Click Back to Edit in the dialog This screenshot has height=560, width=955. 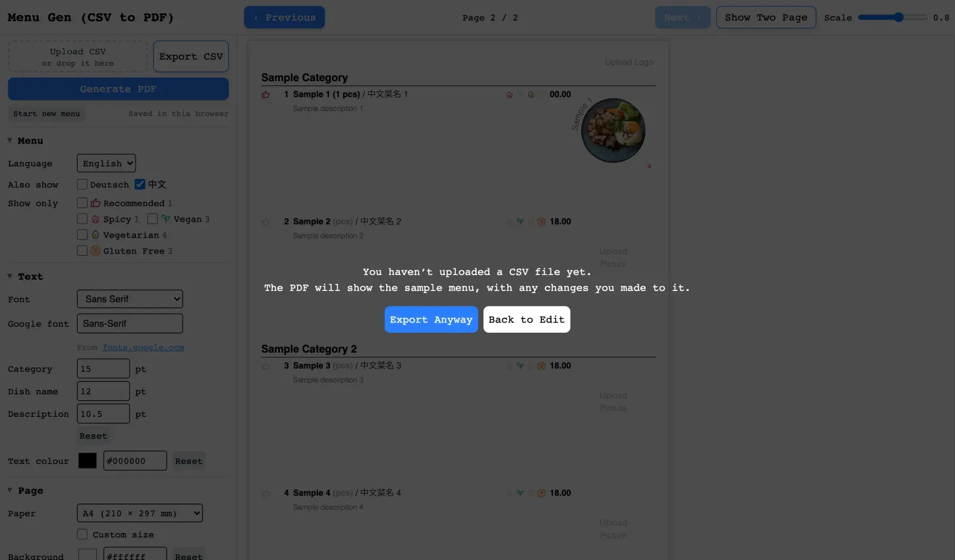click(526, 320)
